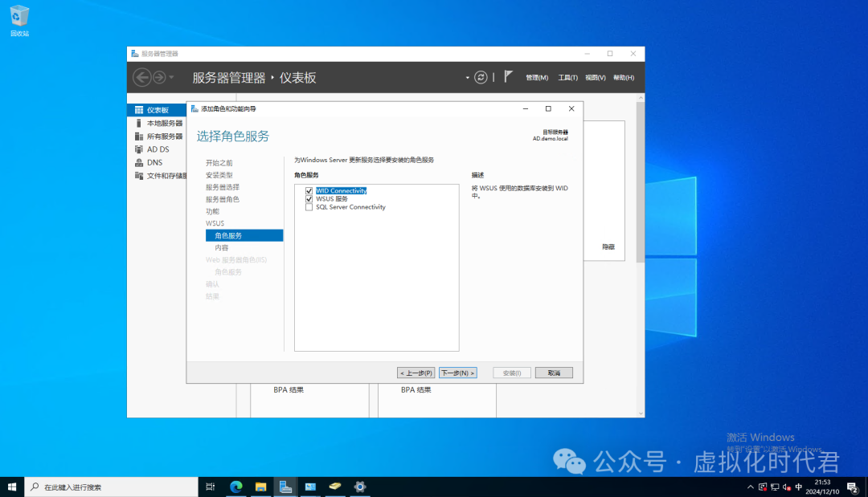Switch to Server Manager taskbar icon
This screenshot has height=497, width=868.
coord(285,487)
